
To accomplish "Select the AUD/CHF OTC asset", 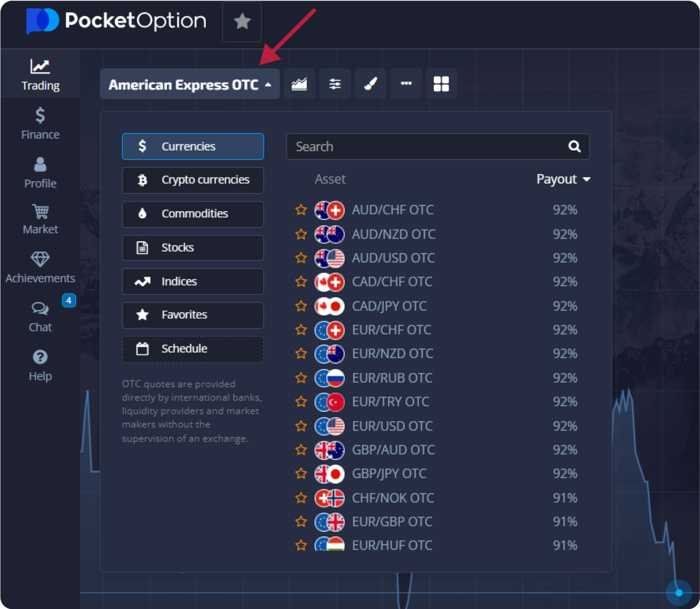I will coord(438,210).
